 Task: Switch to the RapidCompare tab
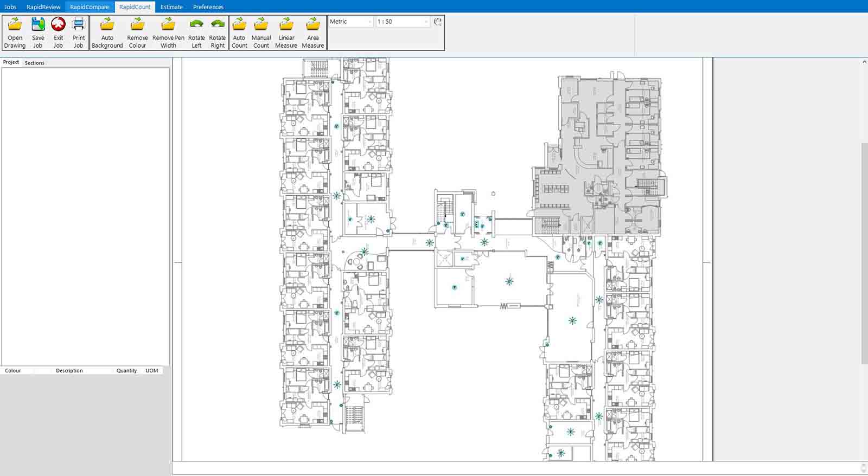point(90,7)
